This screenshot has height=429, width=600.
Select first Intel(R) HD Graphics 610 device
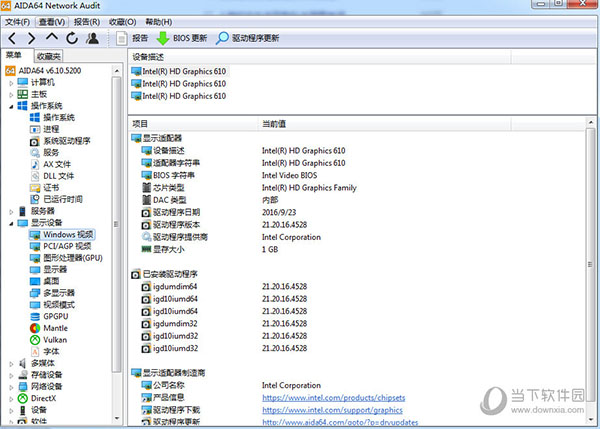(x=179, y=71)
